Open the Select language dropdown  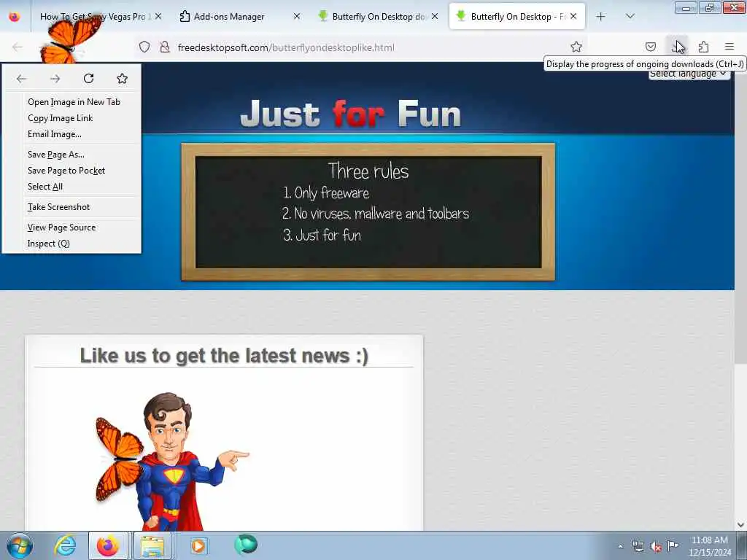[689, 75]
